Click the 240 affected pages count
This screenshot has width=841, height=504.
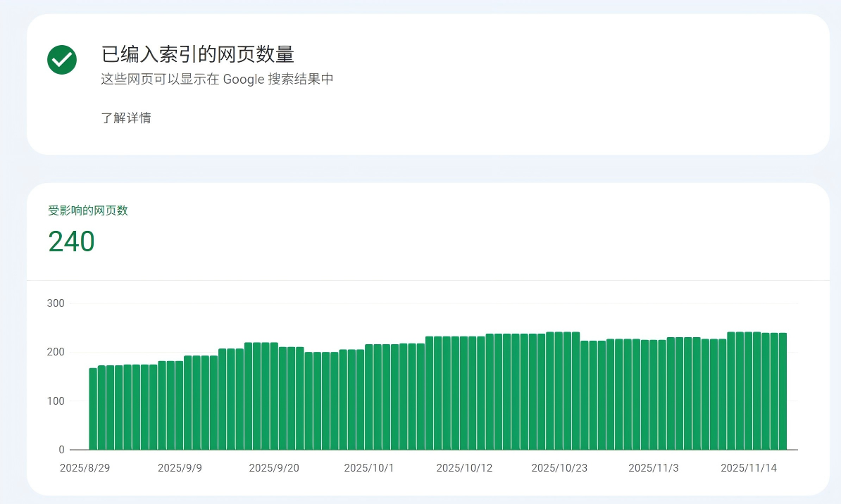click(x=71, y=241)
